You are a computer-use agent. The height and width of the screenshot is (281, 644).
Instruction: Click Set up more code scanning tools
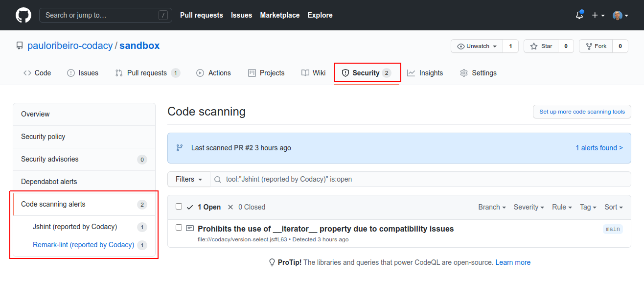pyautogui.click(x=582, y=112)
